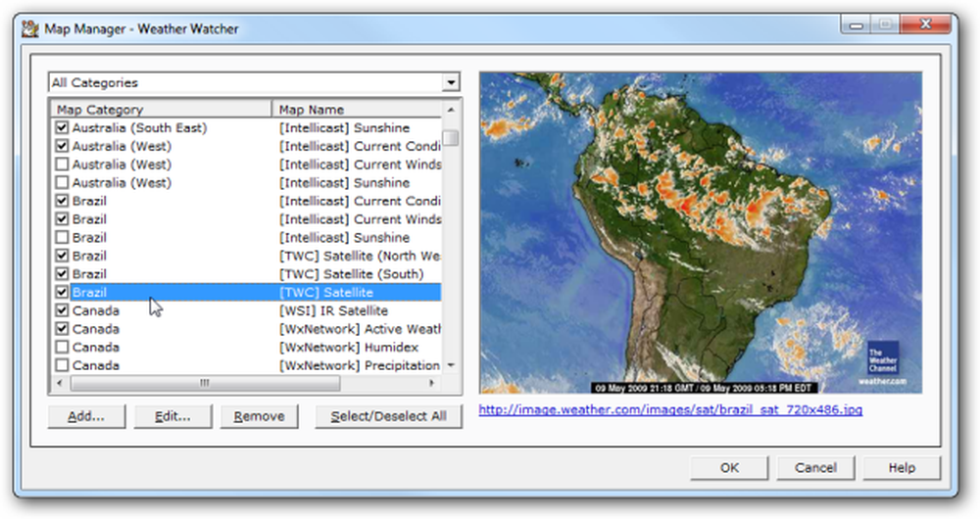Click horizontal scrollbar thumb of map list

[205, 383]
